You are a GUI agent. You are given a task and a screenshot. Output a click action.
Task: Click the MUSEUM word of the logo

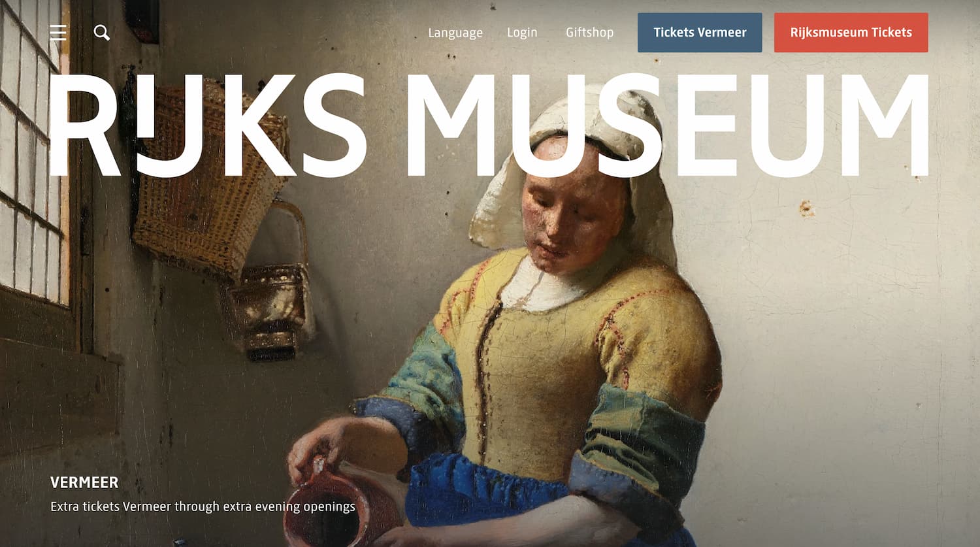tap(667, 125)
